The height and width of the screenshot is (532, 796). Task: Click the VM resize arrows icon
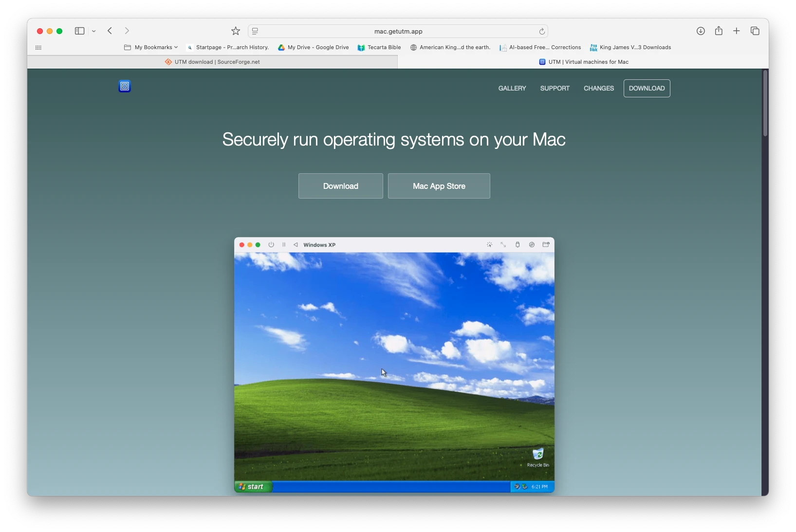tap(503, 245)
